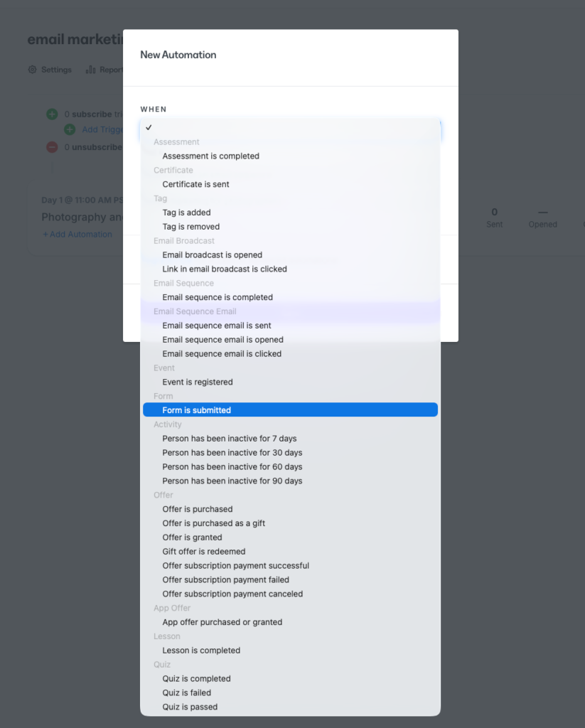Confirm the highlighted Form is submitted option
The height and width of the screenshot is (728, 585).
(197, 409)
